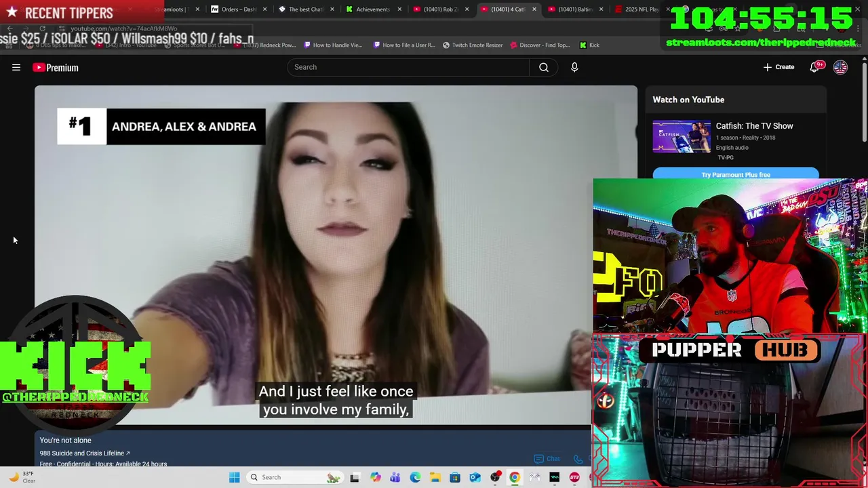This screenshot has width=868, height=488.
Task: Open Microsoft Store from the taskbar
Action: pos(455,477)
